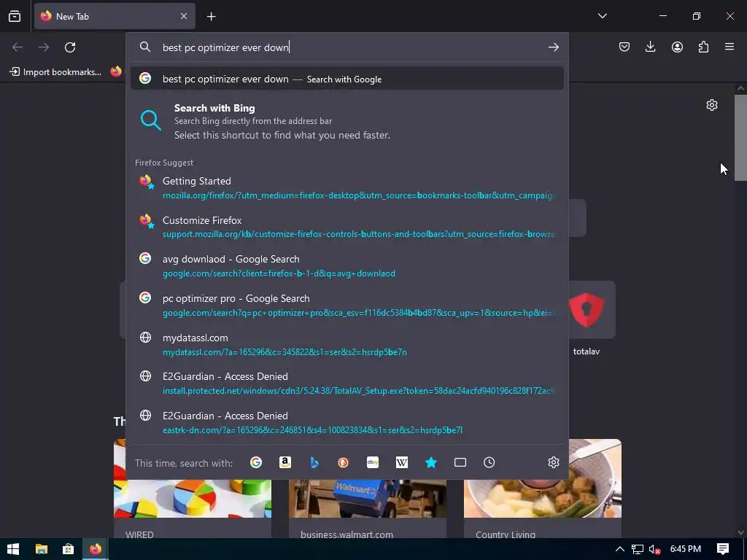Open E2Guardian TotalAV_Setup.exe history entry
Viewport: 747px width, 560px height.
pyautogui.click(x=347, y=384)
